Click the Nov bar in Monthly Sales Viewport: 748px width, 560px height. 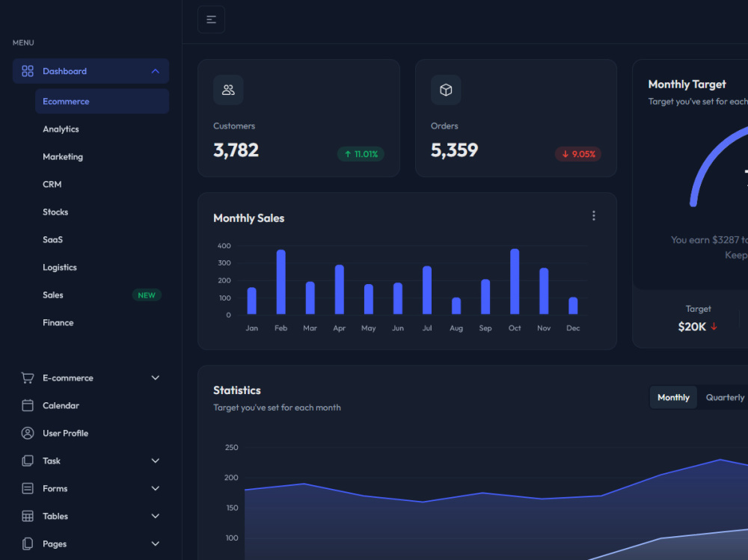pos(544,291)
